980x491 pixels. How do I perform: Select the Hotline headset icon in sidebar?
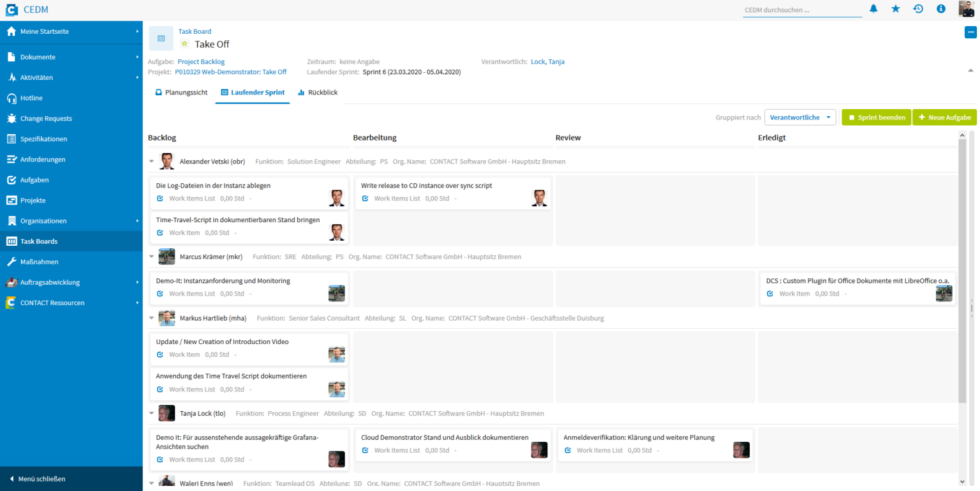[10, 98]
